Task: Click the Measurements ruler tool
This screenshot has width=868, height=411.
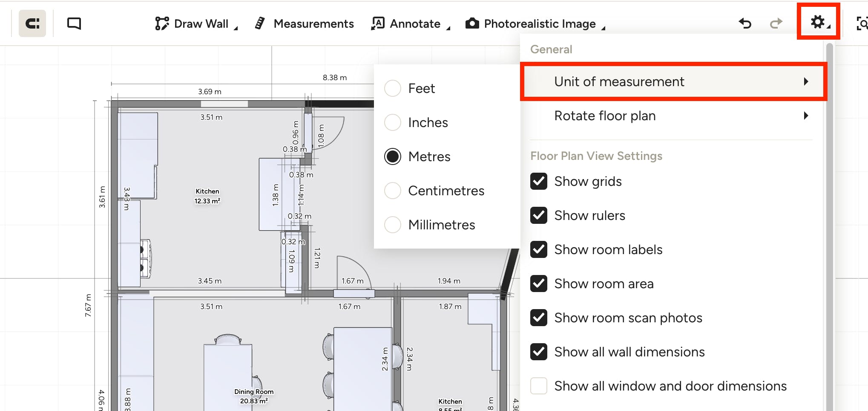Action: (304, 23)
